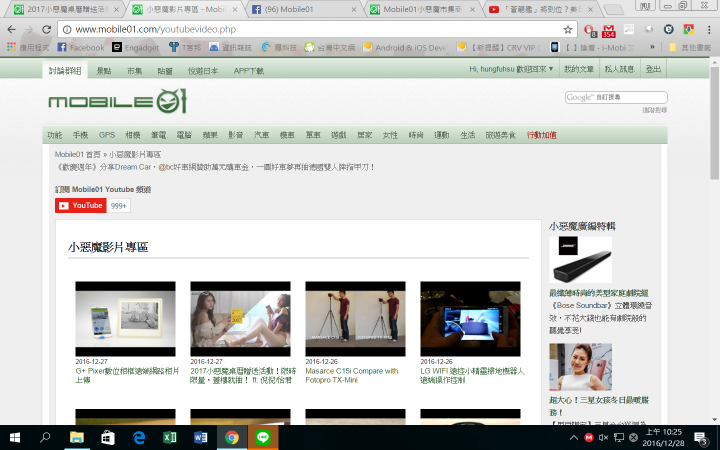Click the Mobile01 site logo
Image resolution: width=720 pixels, height=450 pixels.
[x=118, y=101]
